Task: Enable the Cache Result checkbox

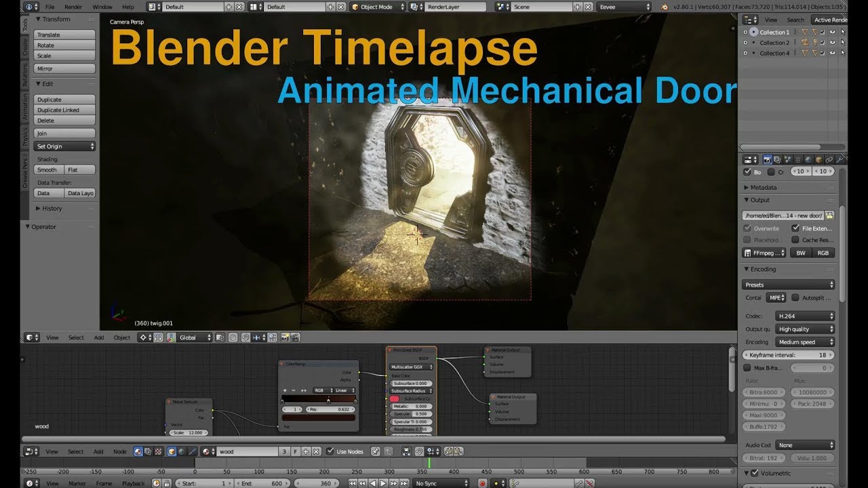Action: (795, 240)
